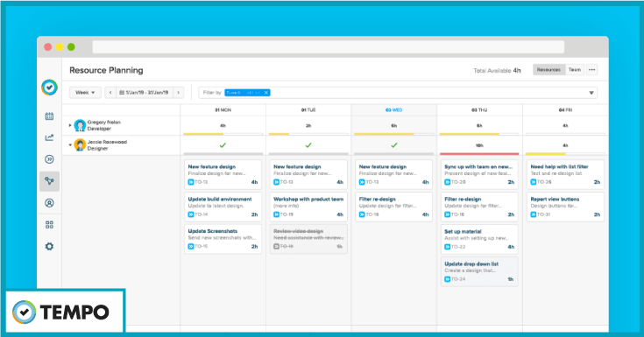Open the Week view dropdown

85,93
